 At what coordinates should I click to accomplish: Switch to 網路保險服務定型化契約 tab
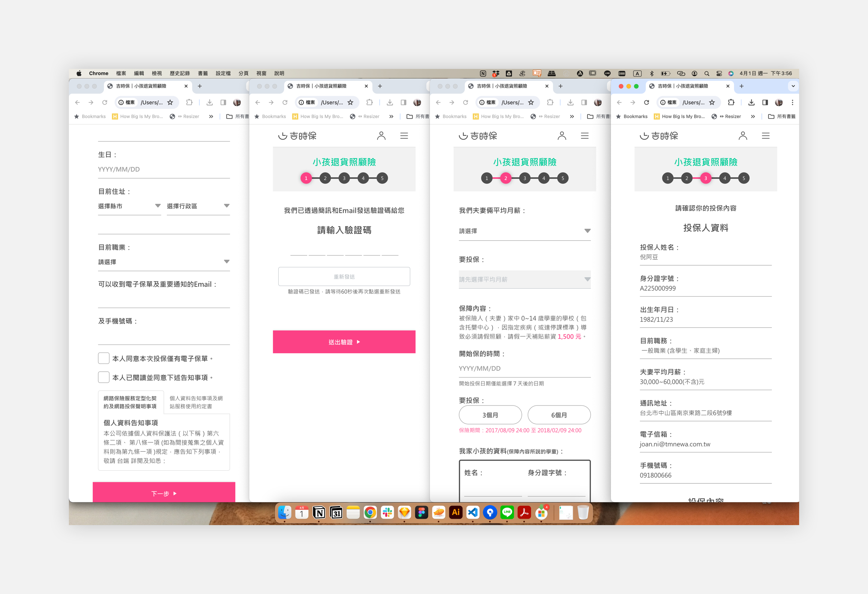pyautogui.click(x=130, y=402)
